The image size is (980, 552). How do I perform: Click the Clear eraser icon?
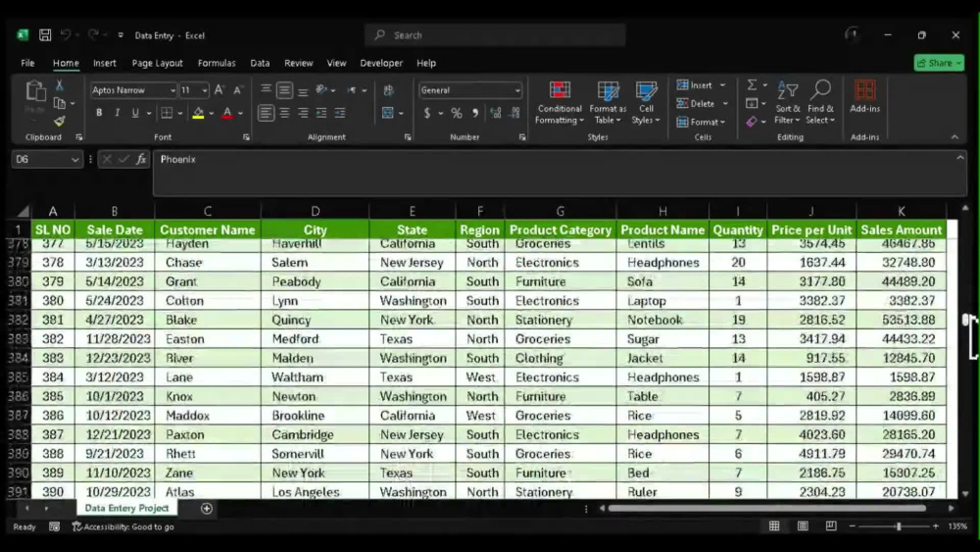coord(752,122)
